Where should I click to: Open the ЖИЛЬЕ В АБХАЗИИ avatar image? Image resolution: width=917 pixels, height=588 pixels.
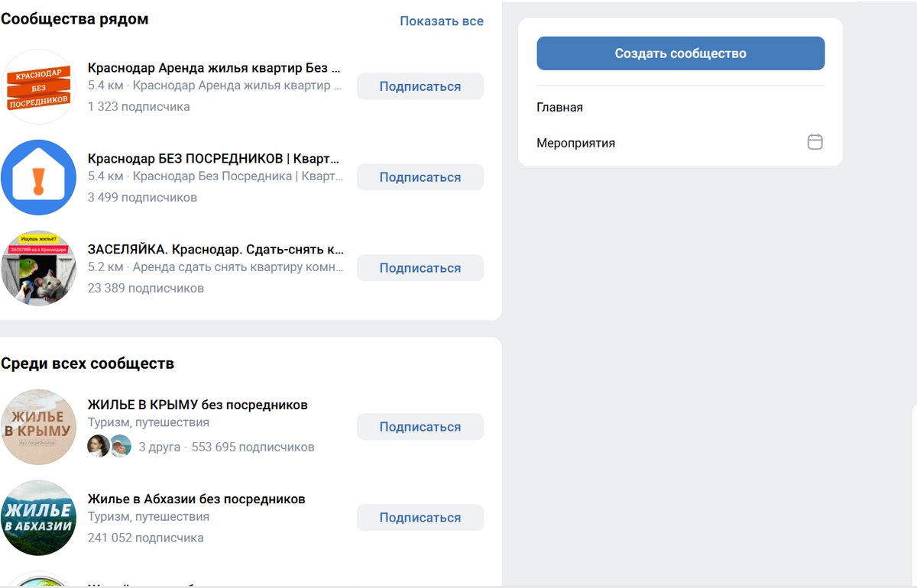(x=38, y=518)
